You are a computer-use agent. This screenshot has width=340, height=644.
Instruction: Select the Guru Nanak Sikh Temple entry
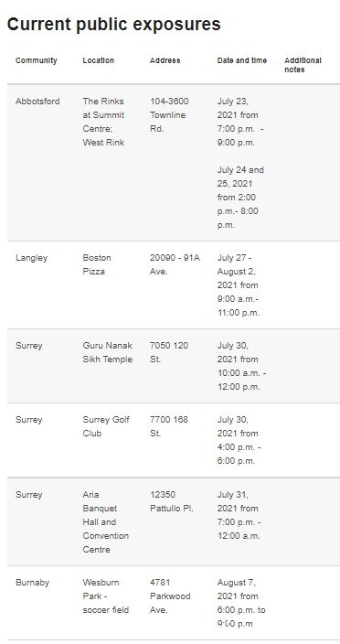click(108, 352)
